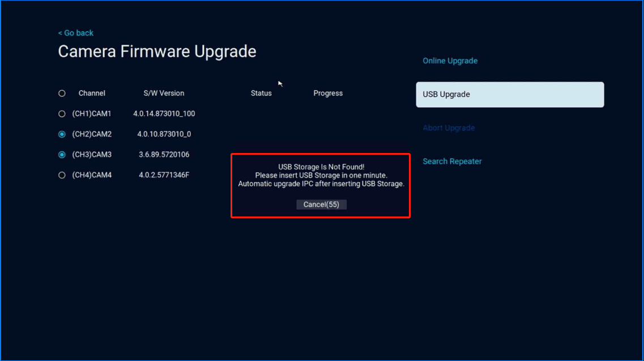Viewport: 644px width, 361px height.
Task: Click the (CH2)CAM2 channel label
Action: point(92,134)
